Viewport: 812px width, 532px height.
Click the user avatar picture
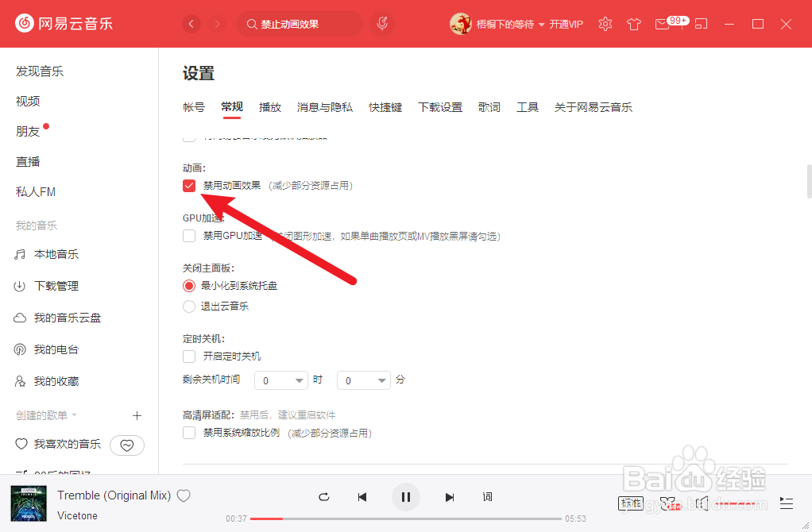pyautogui.click(x=460, y=24)
